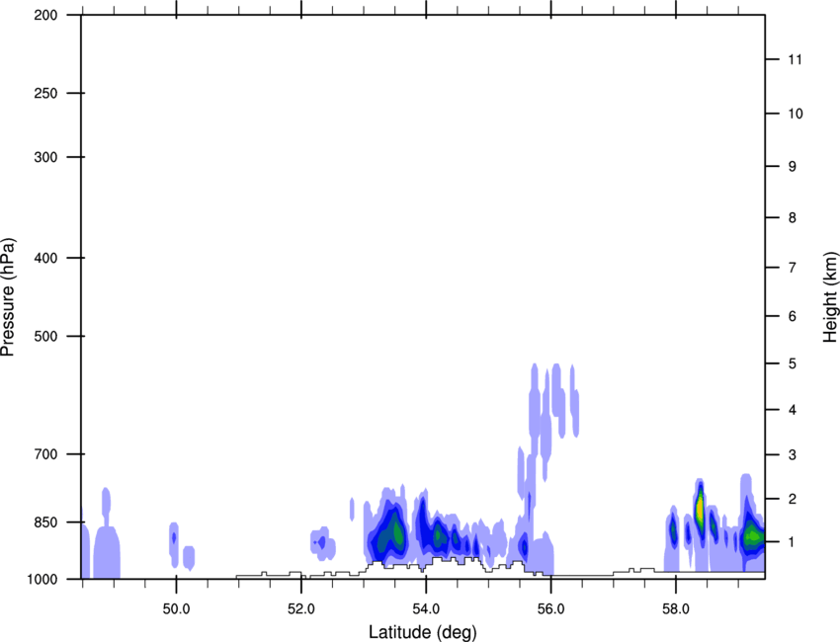Click the 11 km height label
The image size is (840, 642).
(796, 59)
